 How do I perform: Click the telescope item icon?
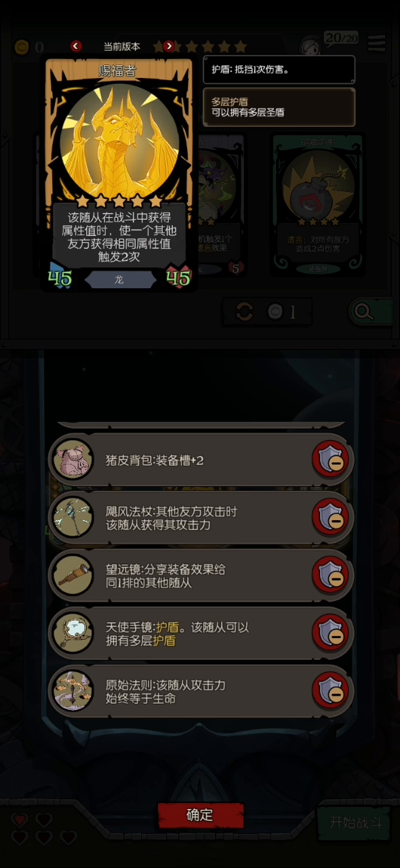[73, 575]
